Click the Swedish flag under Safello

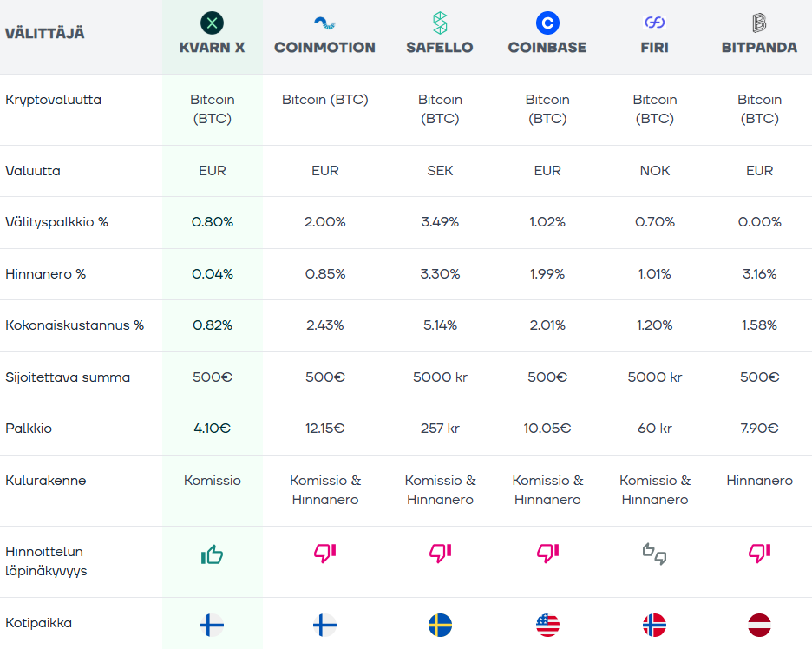[x=440, y=625]
